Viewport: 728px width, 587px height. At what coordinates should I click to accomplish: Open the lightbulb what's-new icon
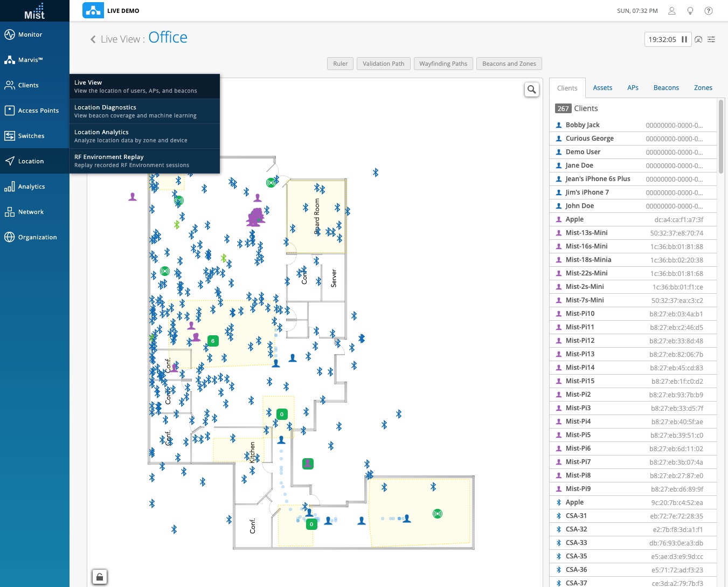click(x=690, y=10)
